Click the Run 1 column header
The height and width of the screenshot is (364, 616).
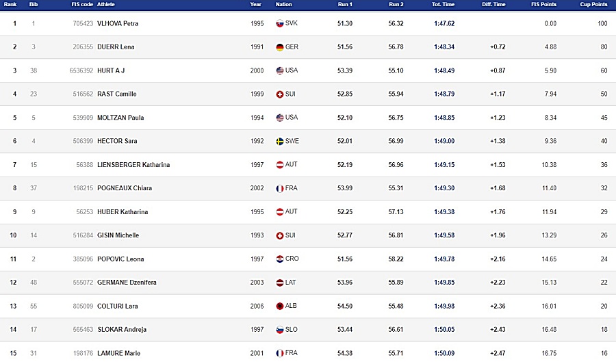pyautogui.click(x=345, y=4)
